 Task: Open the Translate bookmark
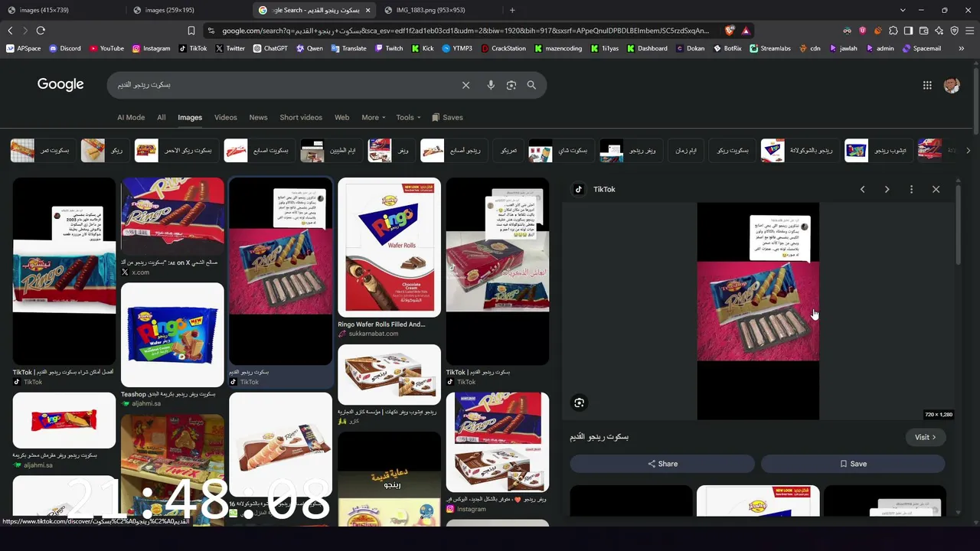point(348,48)
